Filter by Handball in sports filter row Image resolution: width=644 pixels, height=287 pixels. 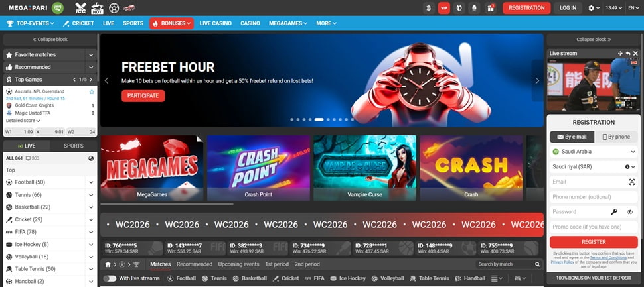coord(470,278)
